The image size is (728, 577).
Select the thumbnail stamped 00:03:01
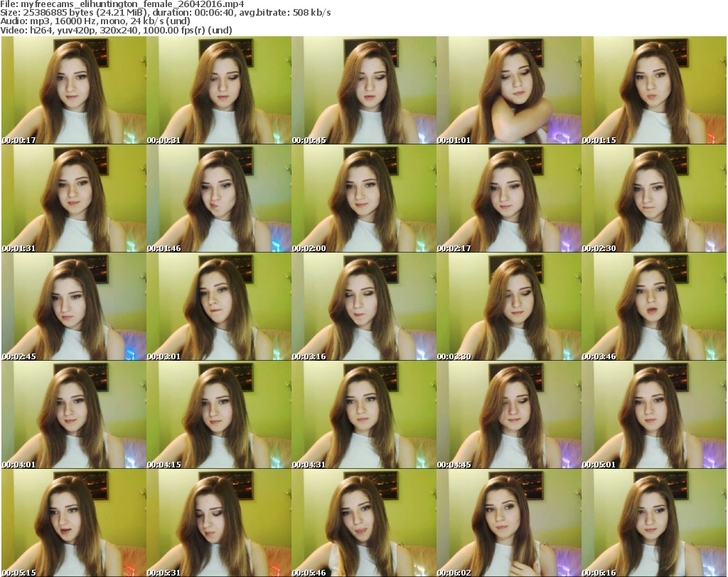click(219, 307)
